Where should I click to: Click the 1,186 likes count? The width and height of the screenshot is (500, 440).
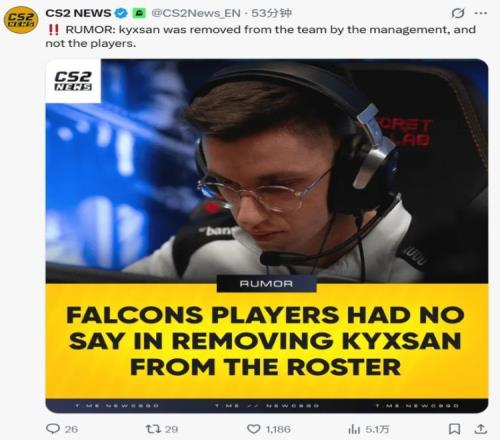click(x=278, y=429)
